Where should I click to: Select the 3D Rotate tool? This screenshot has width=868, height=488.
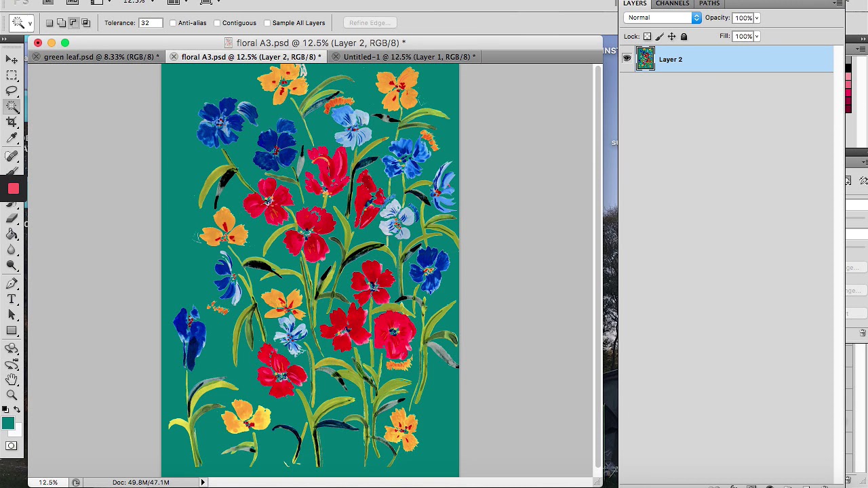[12, 348]
